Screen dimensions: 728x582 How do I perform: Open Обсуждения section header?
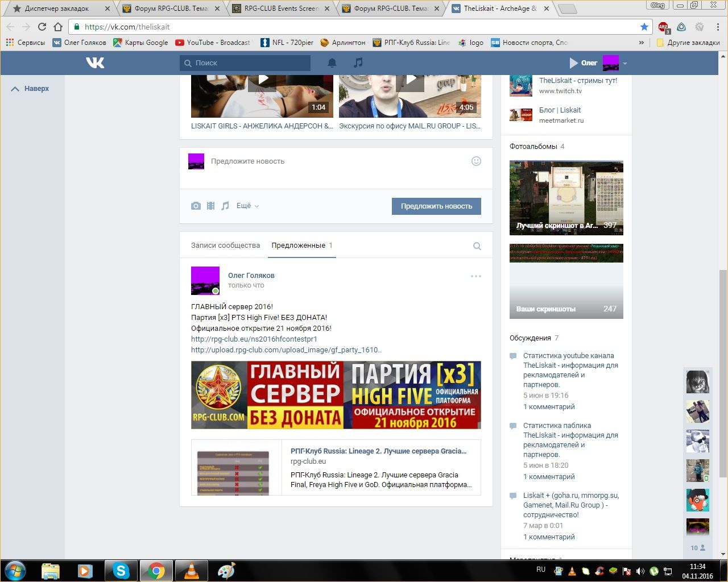530,338
